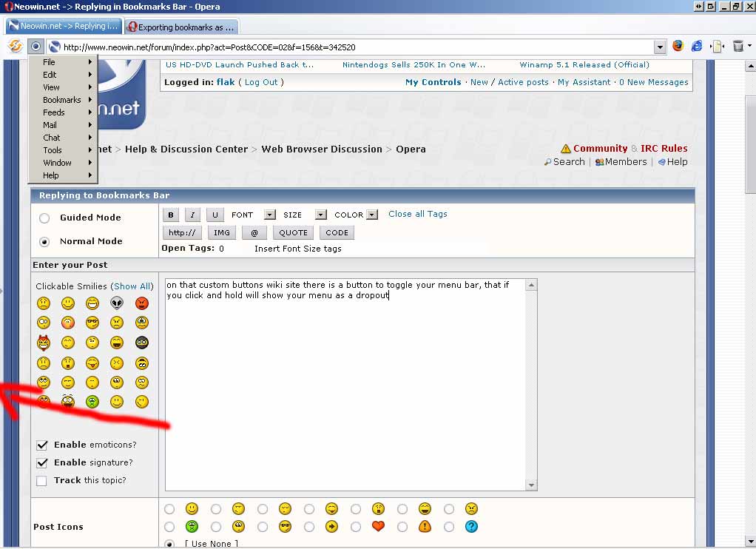Click the new page icon in toolbar

[718, 47]
